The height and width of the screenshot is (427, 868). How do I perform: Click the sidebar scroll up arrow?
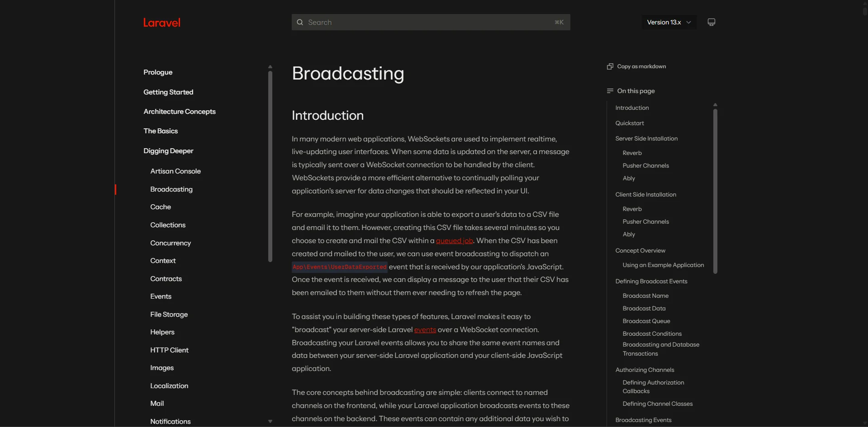pos(270,67)
